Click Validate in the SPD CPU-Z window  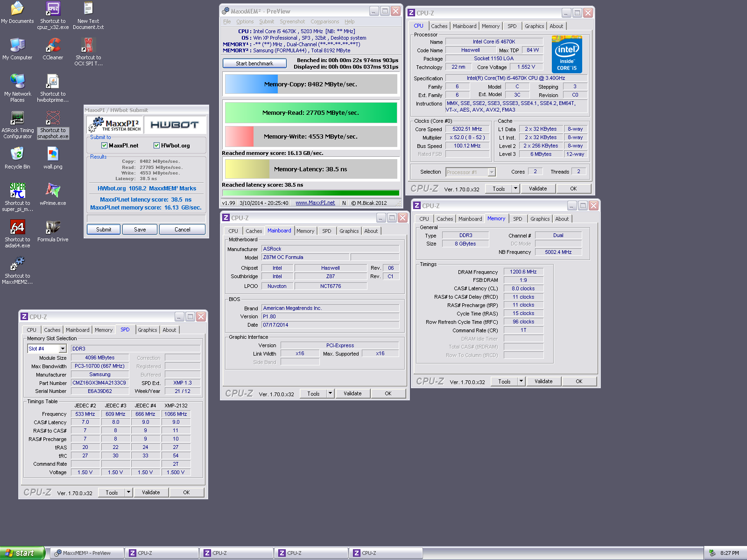tap(151, 492)
